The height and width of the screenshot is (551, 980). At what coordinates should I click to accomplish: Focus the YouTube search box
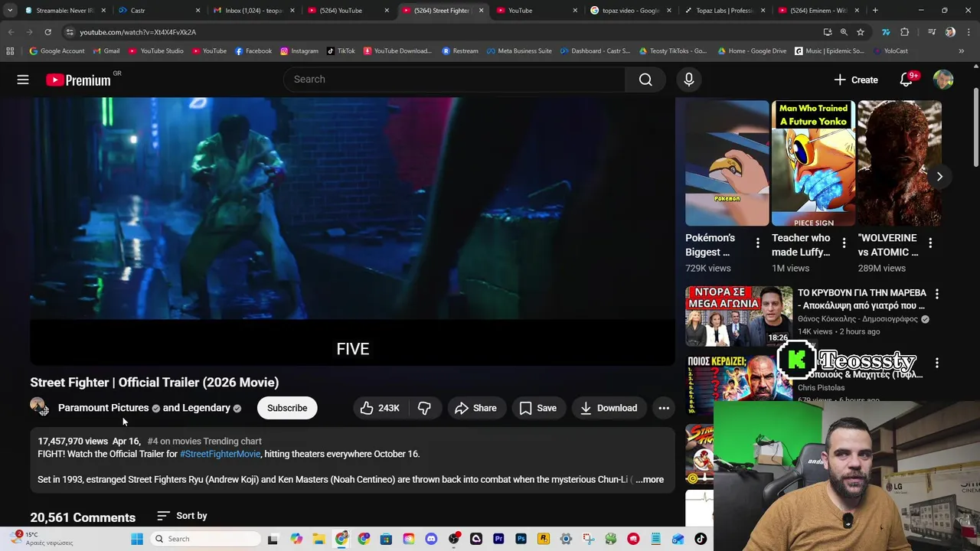(455, 80)
